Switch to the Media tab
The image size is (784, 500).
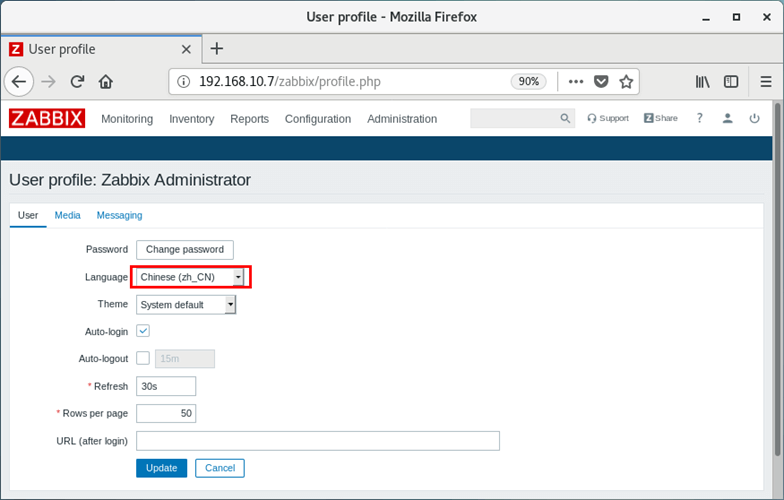(68, 215)
